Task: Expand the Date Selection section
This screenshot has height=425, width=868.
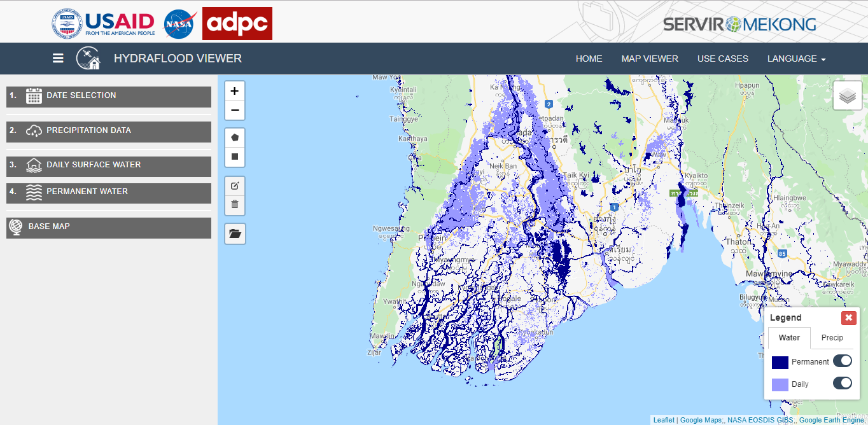Action: pos(109,97)
